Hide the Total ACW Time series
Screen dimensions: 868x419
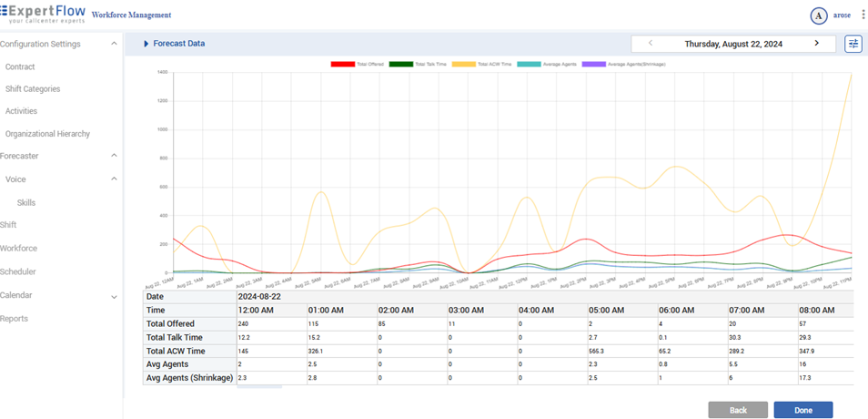[x=463, y=64]
